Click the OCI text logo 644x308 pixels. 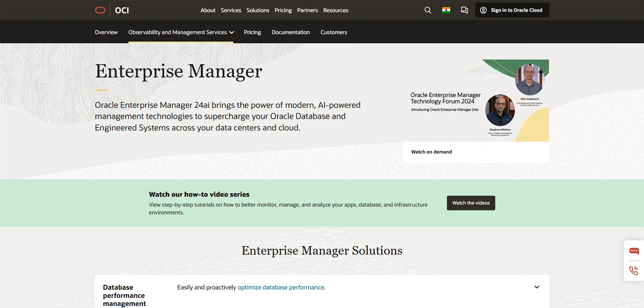(x=122, y=10)
